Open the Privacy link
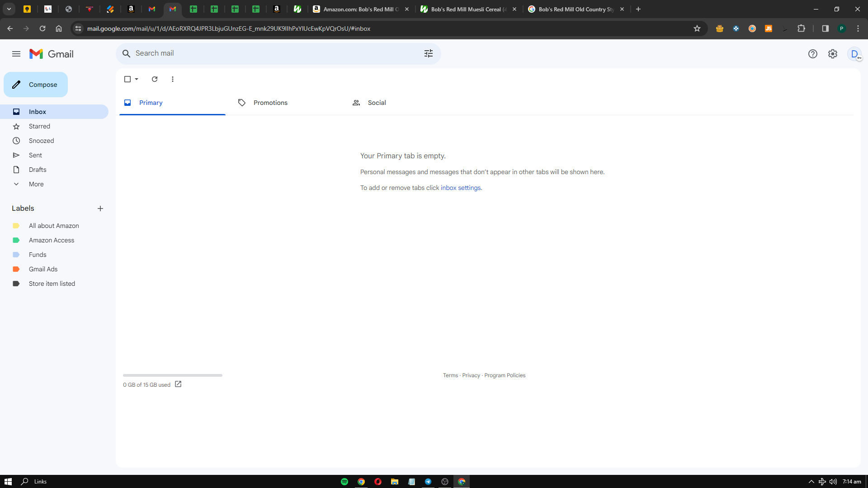 click(471, 375)
